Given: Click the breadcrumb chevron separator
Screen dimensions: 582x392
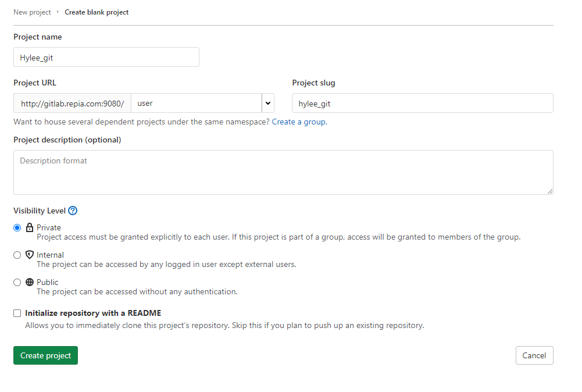Looking at the screenshot, I should tap(58, 12).
